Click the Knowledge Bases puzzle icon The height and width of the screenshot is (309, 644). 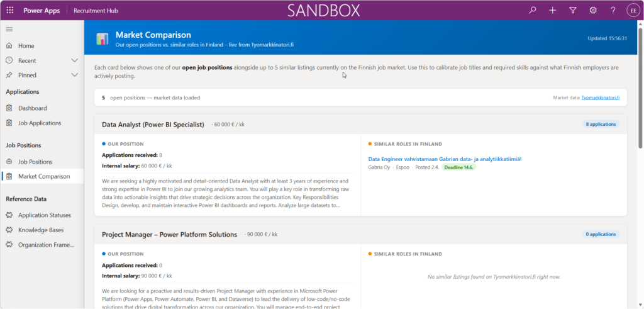[9, 230]
